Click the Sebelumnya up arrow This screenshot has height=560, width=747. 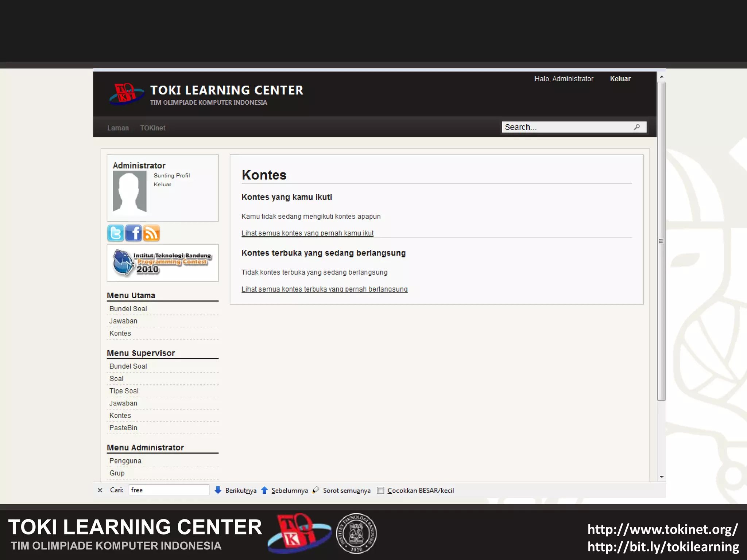click(264, 490)
